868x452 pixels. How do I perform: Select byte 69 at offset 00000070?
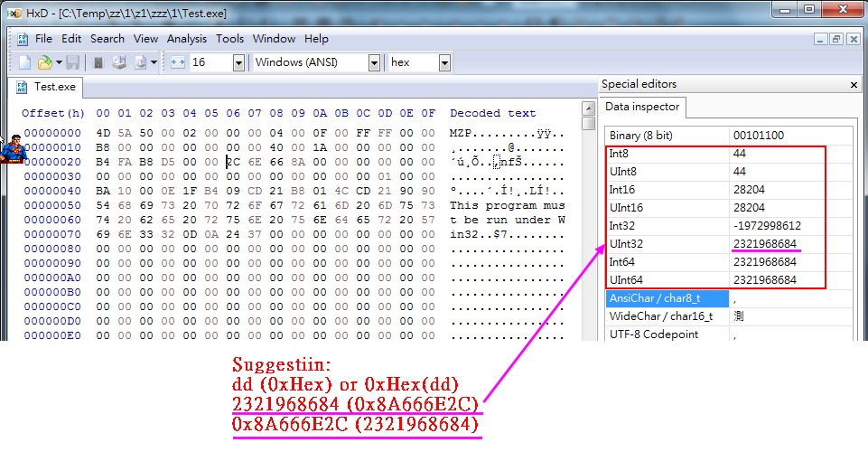click(x=103, y=234)
